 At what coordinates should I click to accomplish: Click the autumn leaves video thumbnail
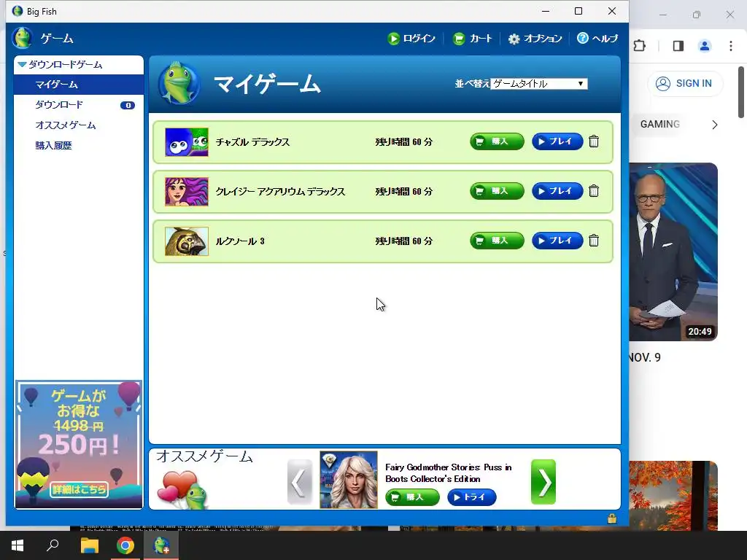[x=673, y=496]
